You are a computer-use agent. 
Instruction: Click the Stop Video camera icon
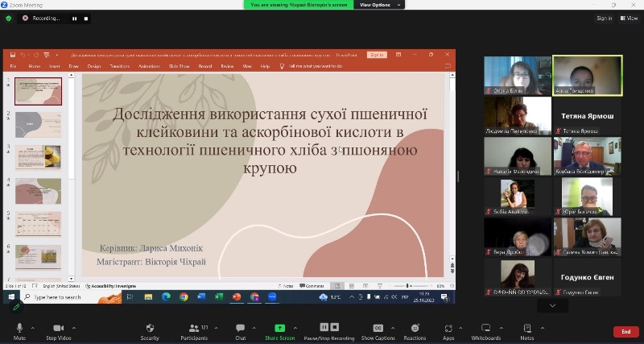point(58,328)
